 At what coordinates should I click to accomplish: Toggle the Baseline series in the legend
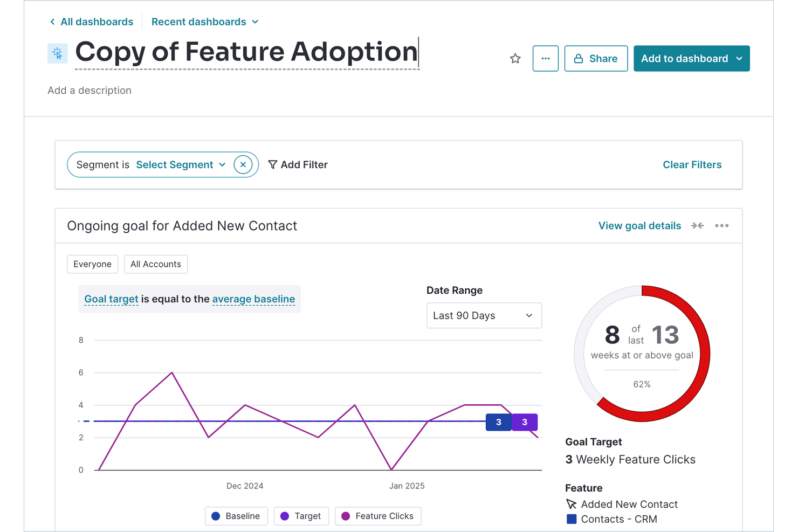236,516
